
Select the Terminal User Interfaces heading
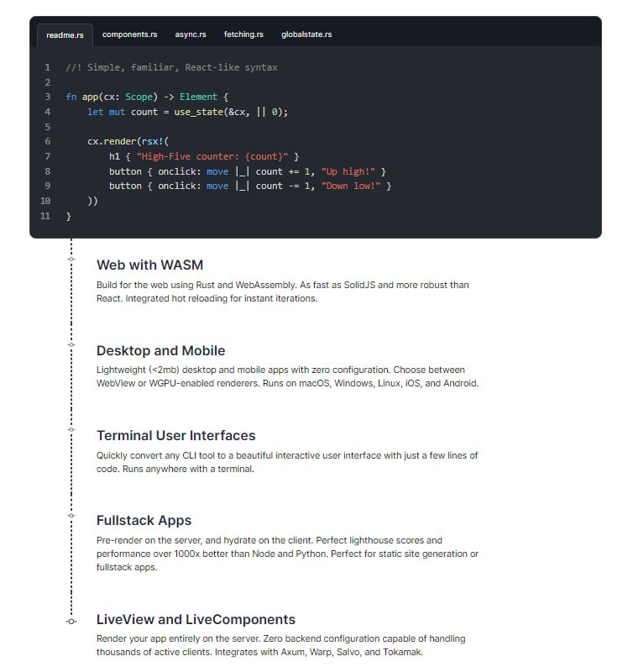(175, 435)
